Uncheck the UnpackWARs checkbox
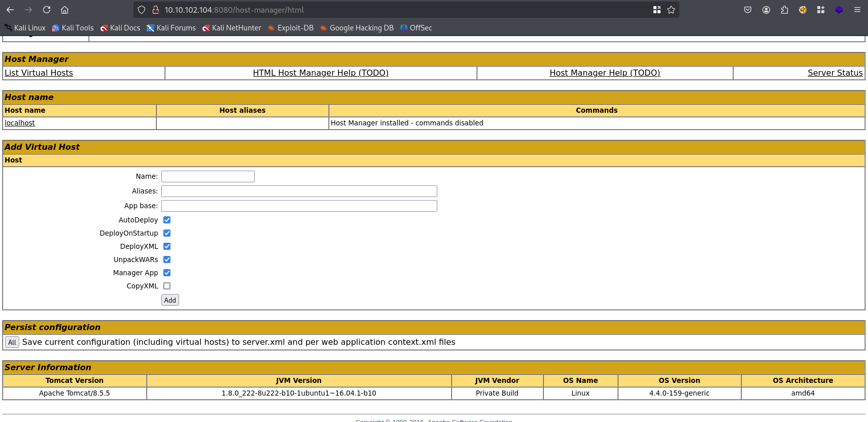Screen dimensions: 868x422 pos(167,259)
